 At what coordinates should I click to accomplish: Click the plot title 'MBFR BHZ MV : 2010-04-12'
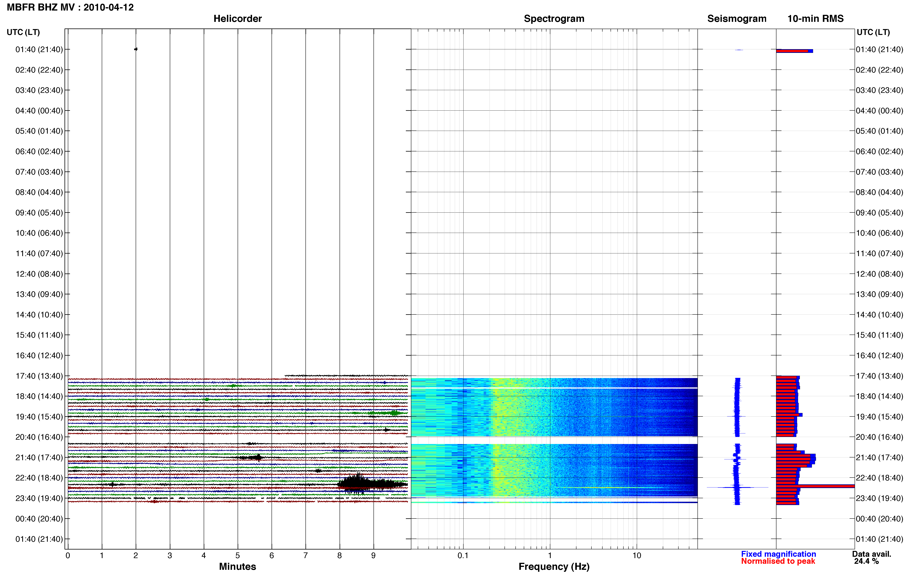coord(70,7)
